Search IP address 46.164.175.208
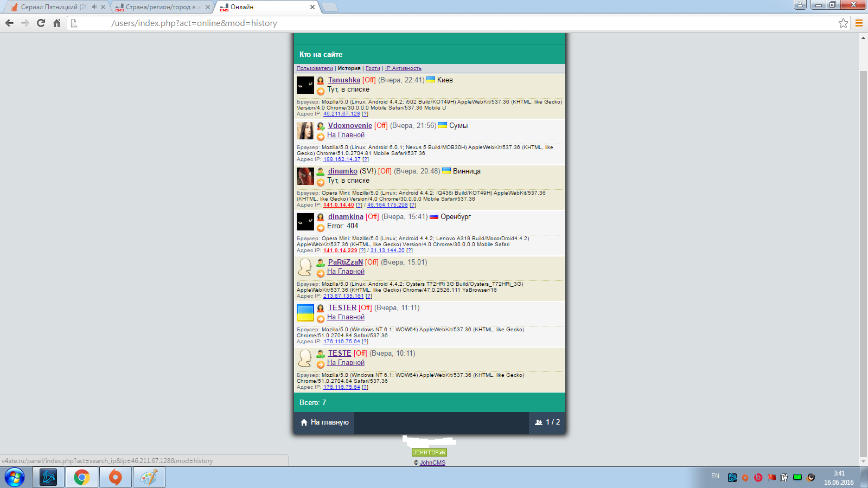Image resolution: width=868 pixels, height=488 pixels. [387, 205]
